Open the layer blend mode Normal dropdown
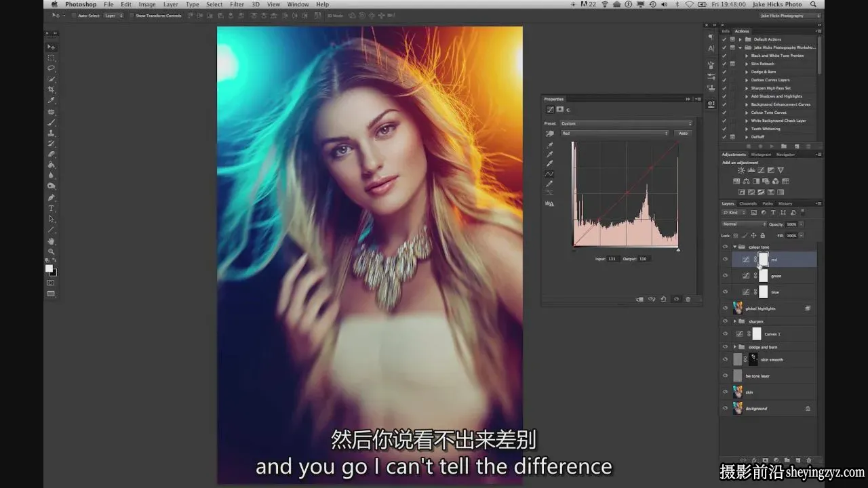 click(744, 224)
